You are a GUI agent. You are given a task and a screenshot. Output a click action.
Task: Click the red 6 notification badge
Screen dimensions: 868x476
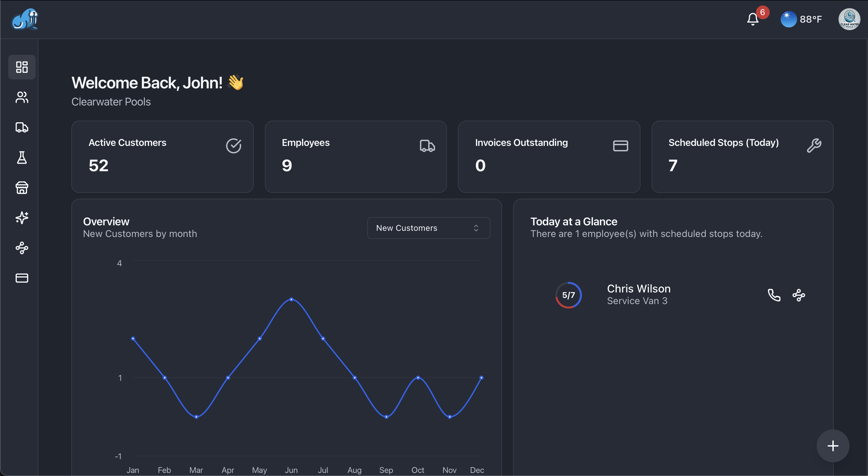(762, 12)
